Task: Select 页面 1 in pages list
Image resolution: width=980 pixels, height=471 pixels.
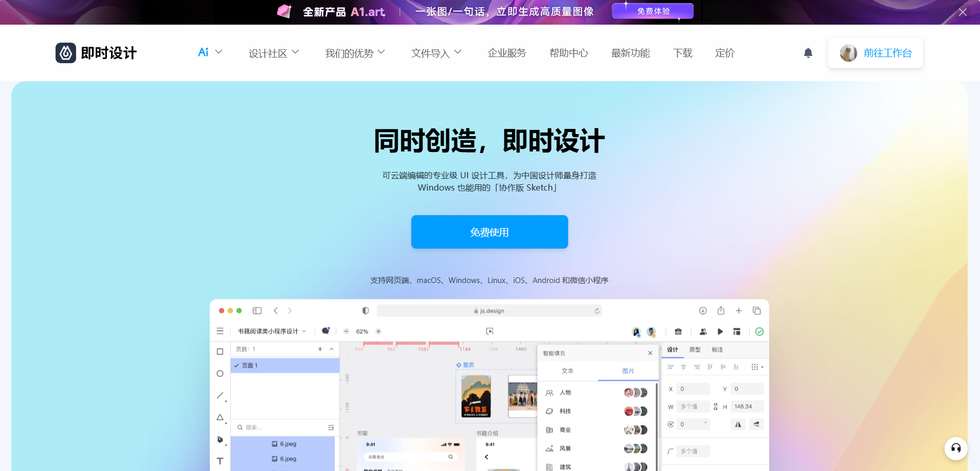Action: coord(285,365)
